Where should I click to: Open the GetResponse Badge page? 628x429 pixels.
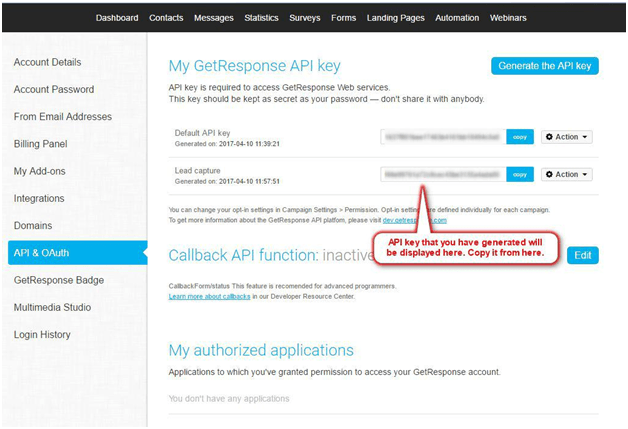58,280
